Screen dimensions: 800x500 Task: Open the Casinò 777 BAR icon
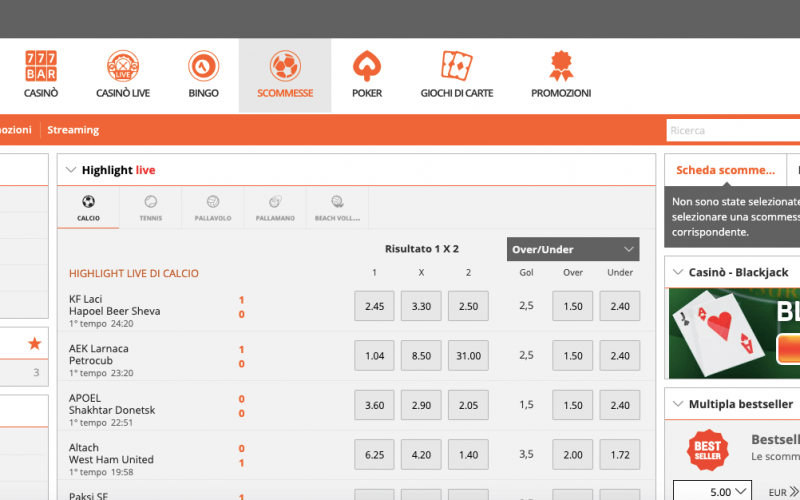41,66
